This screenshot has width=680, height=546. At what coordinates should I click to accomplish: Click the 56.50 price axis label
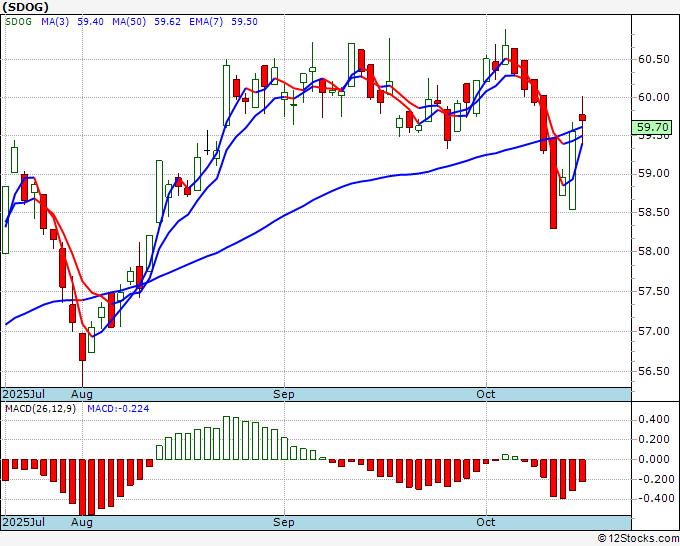click(x=654, y=371)
